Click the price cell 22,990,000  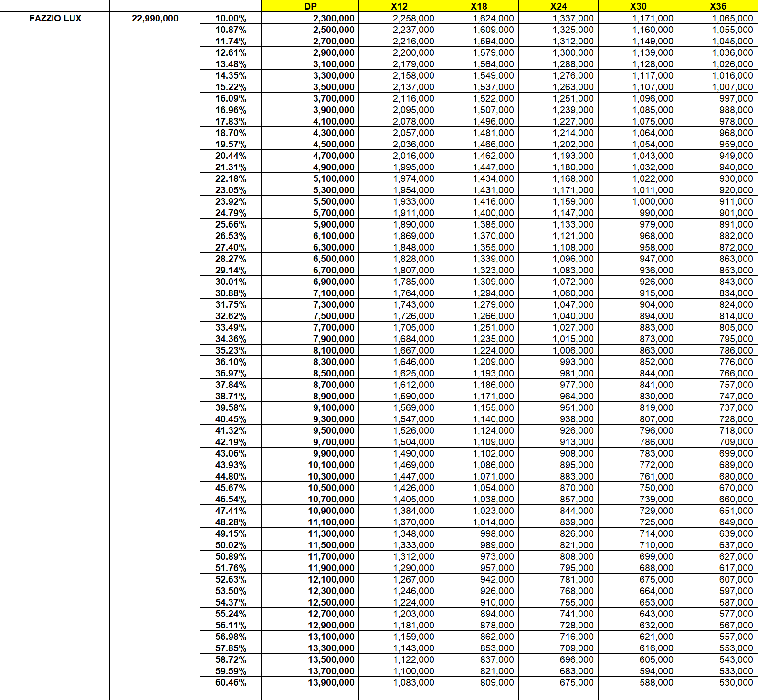pos(155,18)
